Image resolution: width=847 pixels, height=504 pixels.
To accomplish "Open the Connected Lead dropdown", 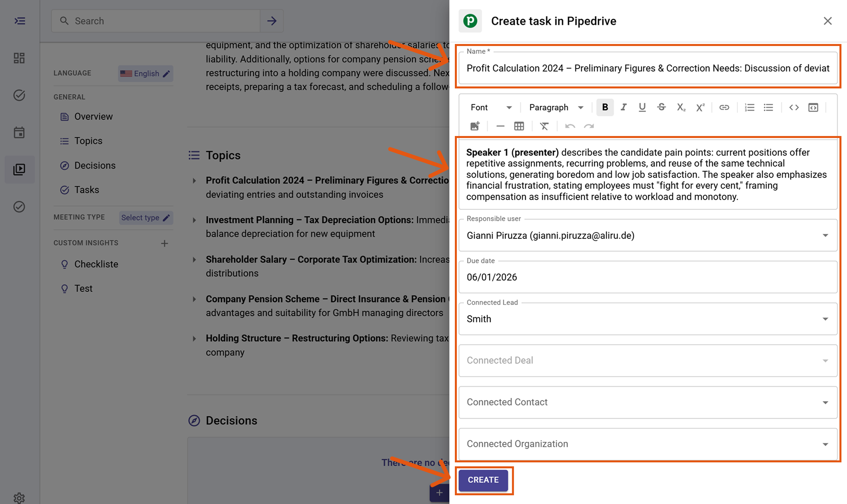I will [648, 319].
